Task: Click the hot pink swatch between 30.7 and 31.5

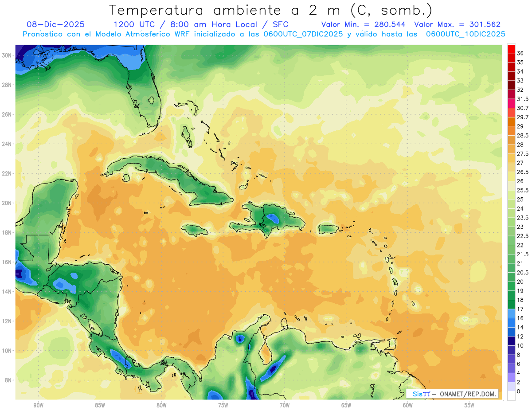Action: tap(511, 103)
